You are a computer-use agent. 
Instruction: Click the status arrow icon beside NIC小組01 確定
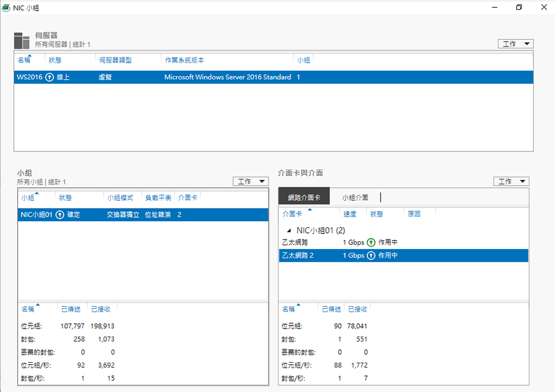tap(60, 215)
